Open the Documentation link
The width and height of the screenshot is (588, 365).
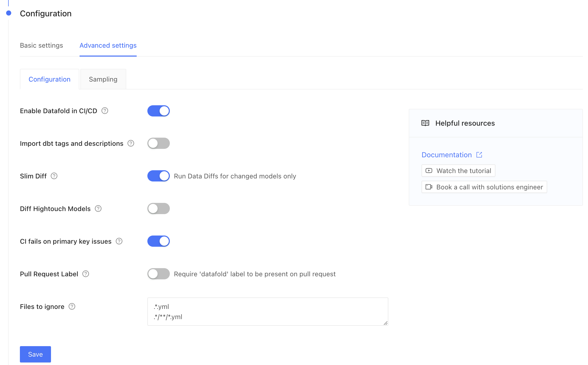(x=447, y=155)
